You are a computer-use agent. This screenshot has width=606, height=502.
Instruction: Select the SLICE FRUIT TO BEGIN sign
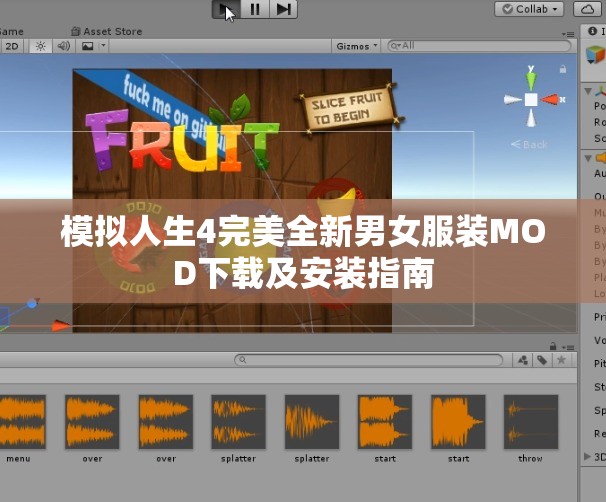pyautogui.click(x=349, y=107)
